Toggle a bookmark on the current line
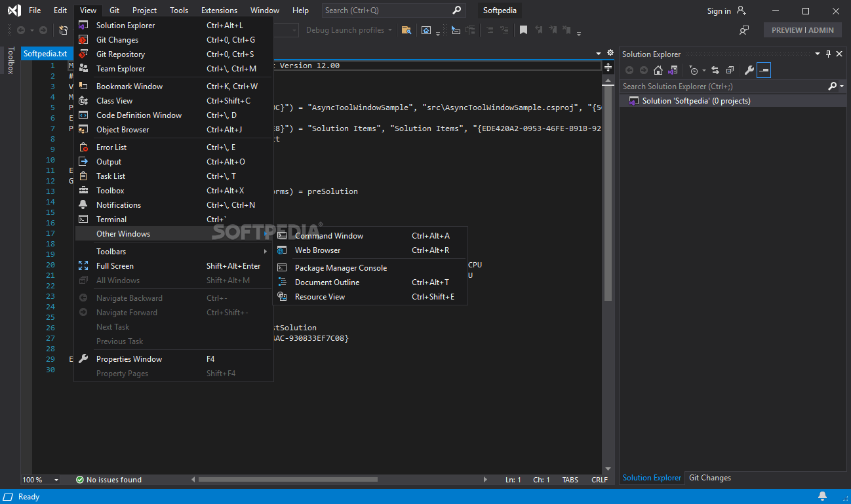Image resolution: width=851 pixels, height=504 pixels. coord(523,30)
